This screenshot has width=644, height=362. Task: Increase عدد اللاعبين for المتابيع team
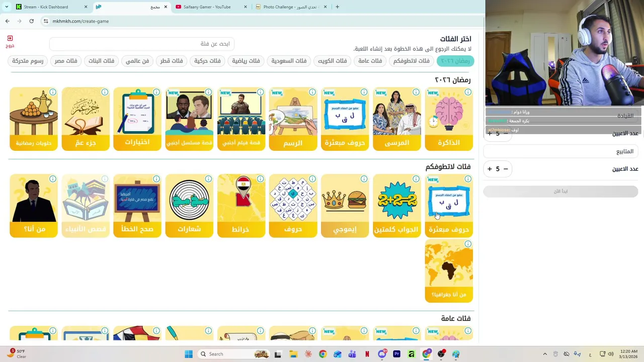coord(490,169)
